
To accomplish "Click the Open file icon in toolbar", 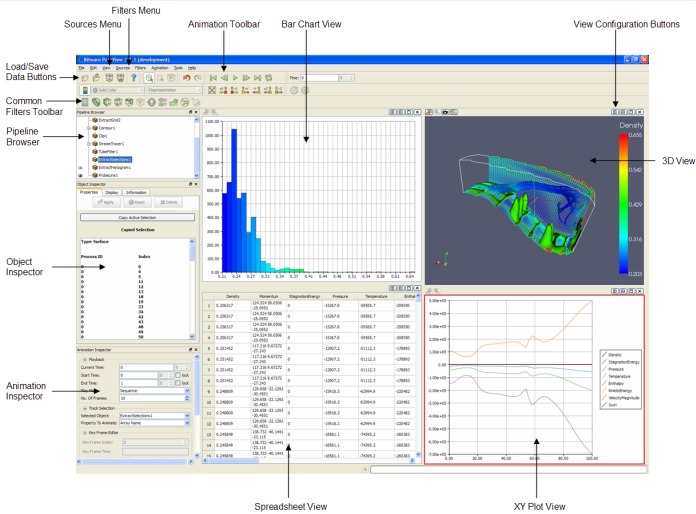I will 83,77.
